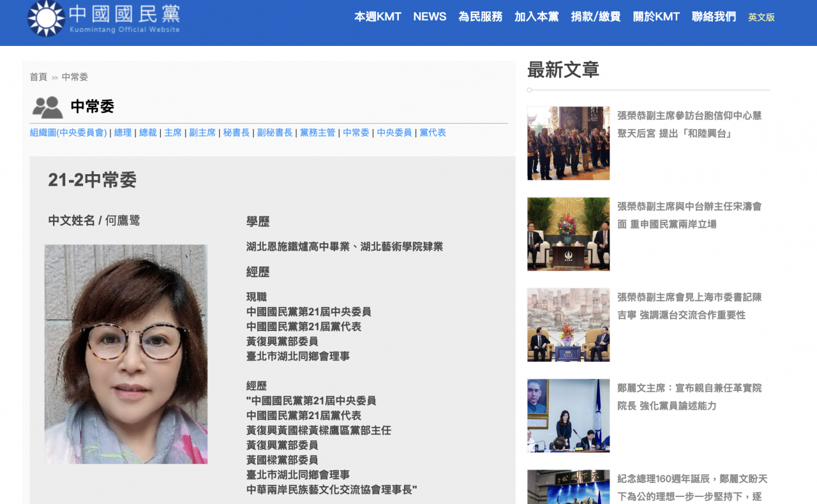Screen dimensions: 817x504
Task: Click the 中央委員 sub-navigation link
Action: [x=394, y=133]
